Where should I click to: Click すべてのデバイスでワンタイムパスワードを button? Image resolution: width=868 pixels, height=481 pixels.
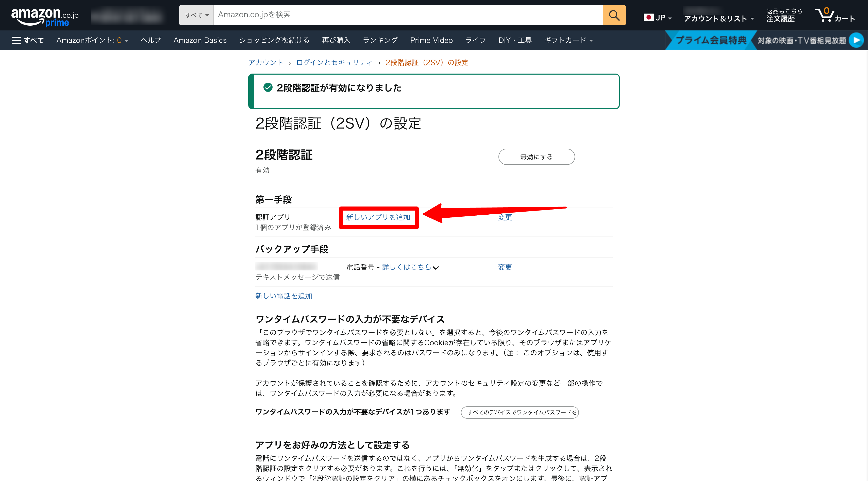coord(520,412)
